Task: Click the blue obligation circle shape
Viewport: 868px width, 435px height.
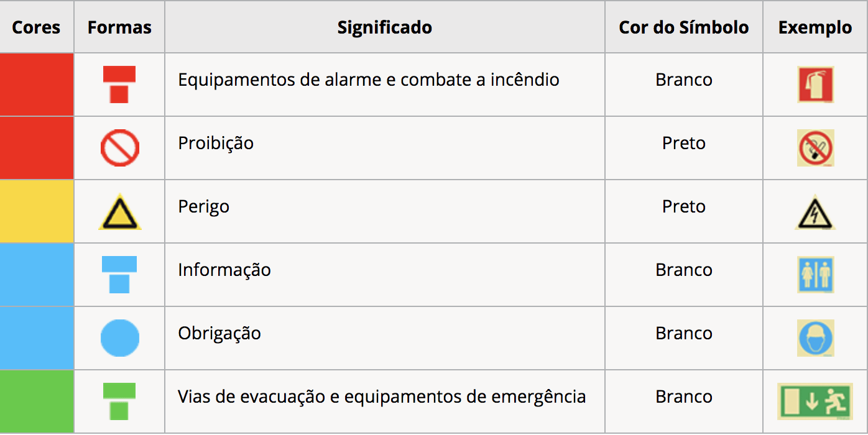Action: point(119,338)
